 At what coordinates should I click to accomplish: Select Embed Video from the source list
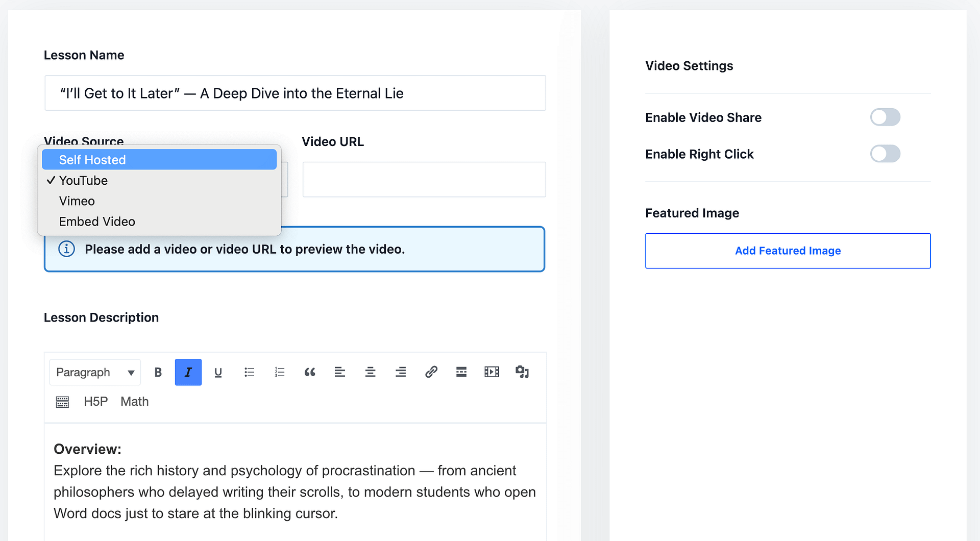coord(97,221)
